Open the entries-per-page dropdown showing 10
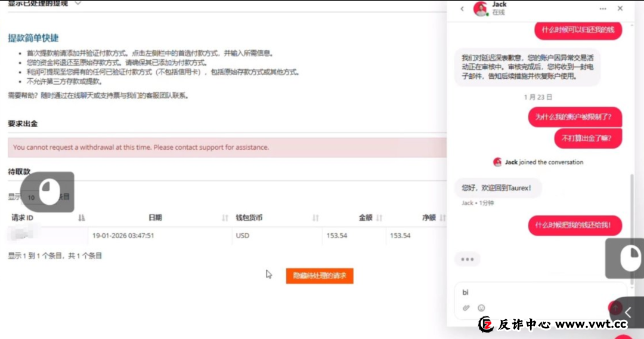This screenshot has height=339, width=644. click(31, 197)
